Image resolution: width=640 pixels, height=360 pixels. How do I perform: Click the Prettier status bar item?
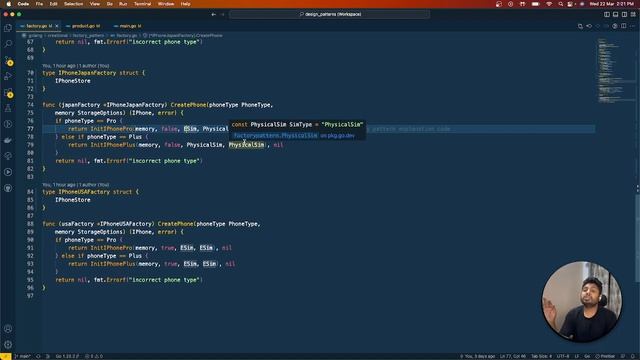point(605,356)
